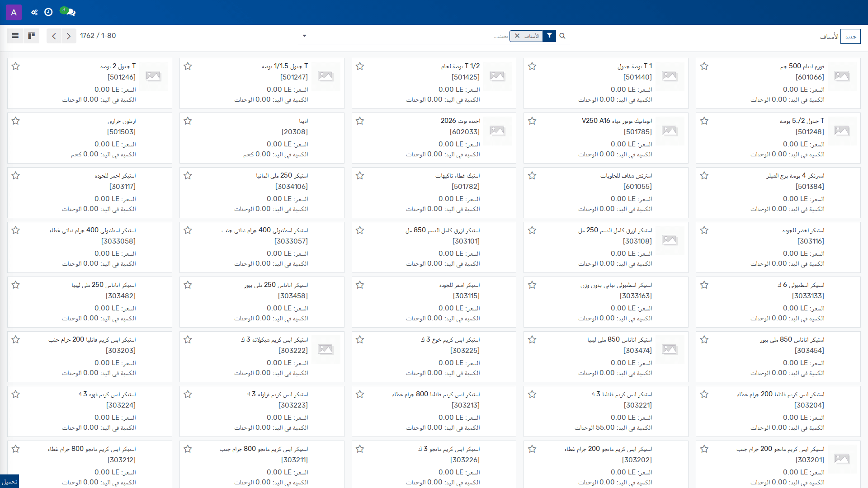Open image thumbnail of product 501246

pyautogui.click(x=153, y=76)
